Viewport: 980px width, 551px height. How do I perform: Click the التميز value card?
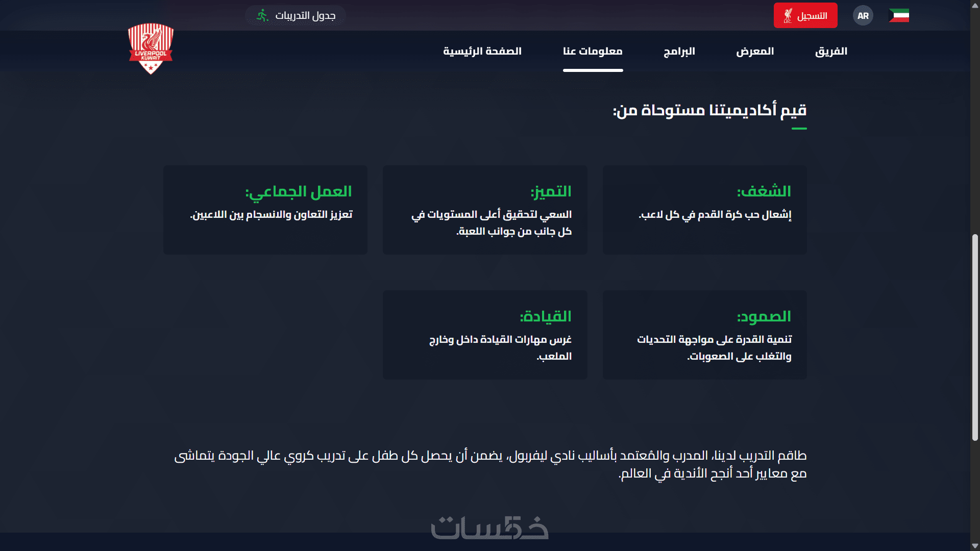click(485, 210)
